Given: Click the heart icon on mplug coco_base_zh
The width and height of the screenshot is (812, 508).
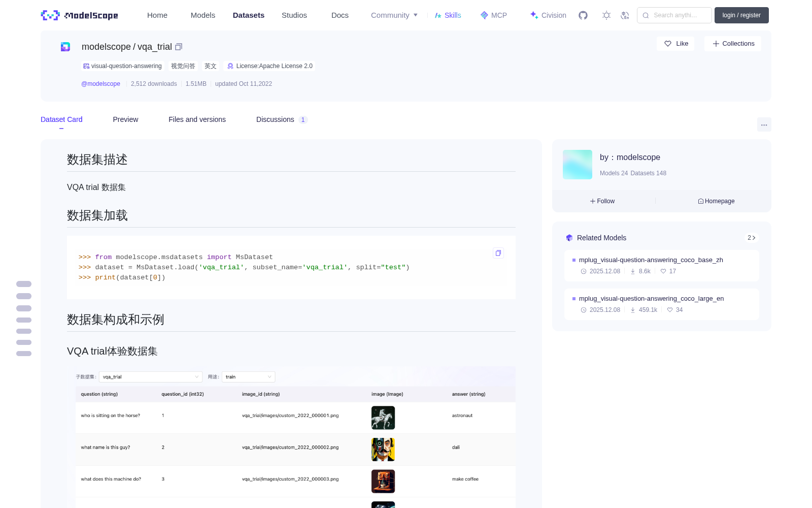Looking at the screenshot, I should click(x=663, y=271).
